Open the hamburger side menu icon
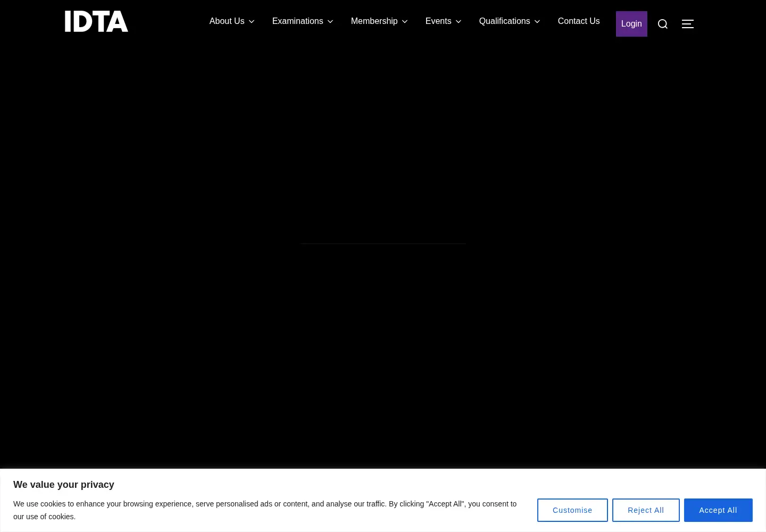 687,24
